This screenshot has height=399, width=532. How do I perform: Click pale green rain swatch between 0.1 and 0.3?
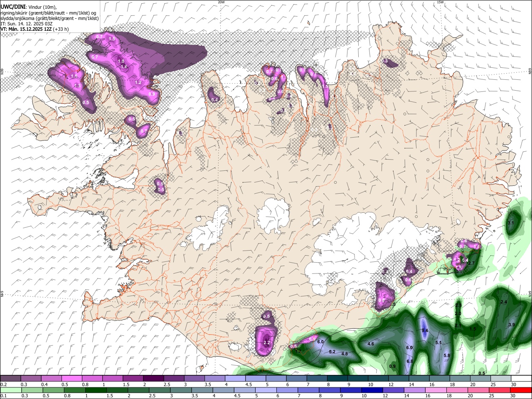(11, 390)
